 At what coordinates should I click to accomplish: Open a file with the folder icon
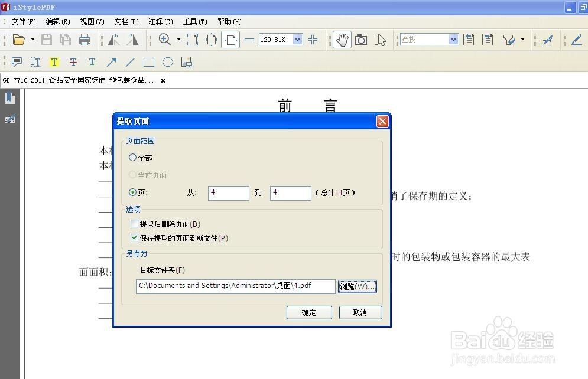18,40
